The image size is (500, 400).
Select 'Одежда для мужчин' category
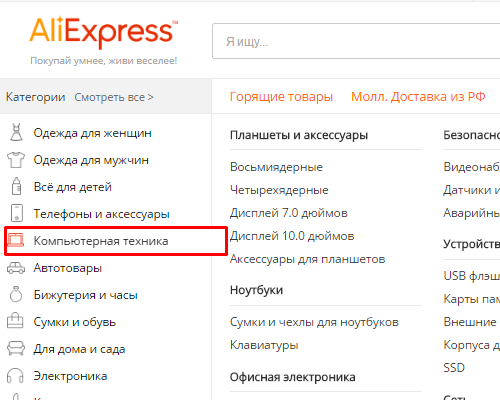pos(91,160)
